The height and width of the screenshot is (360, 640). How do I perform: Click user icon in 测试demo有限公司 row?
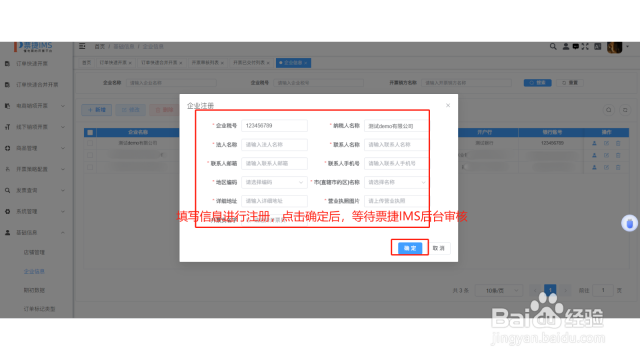tap(594, 143)
